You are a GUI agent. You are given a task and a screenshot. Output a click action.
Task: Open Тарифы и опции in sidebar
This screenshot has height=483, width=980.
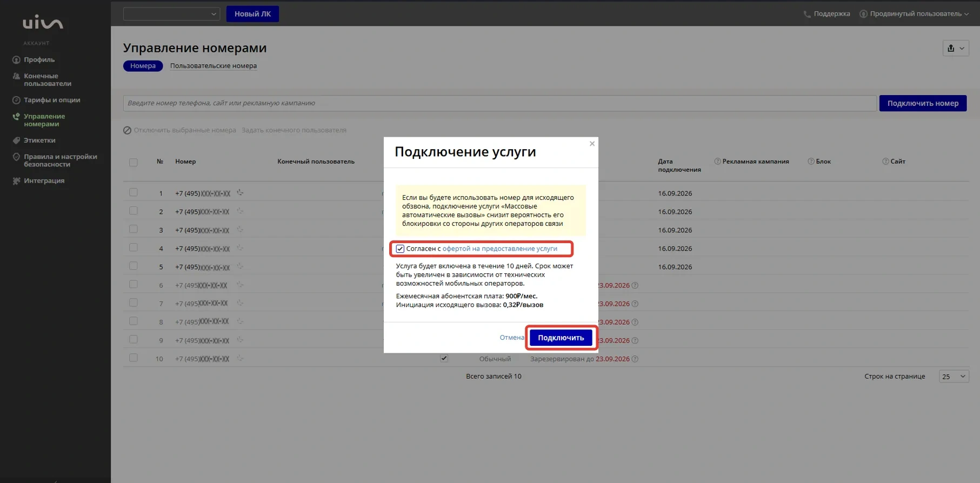[52, 100]
